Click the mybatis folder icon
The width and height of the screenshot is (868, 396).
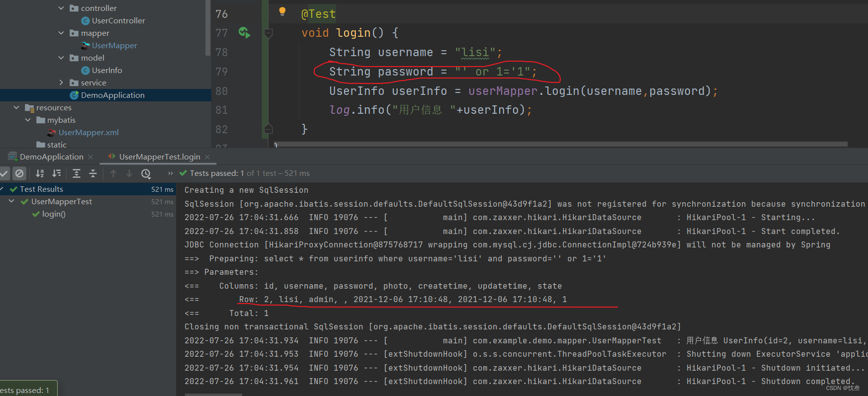tap(41, 120)
